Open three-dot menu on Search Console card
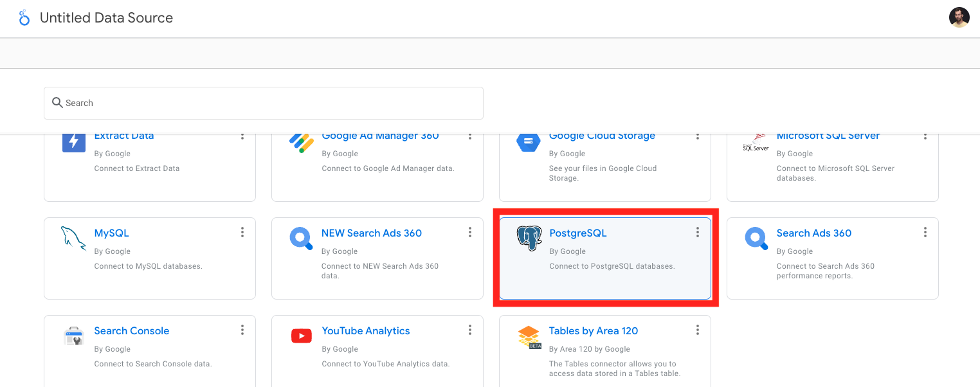This screenshot has width=980, height=387. [242, 330]
